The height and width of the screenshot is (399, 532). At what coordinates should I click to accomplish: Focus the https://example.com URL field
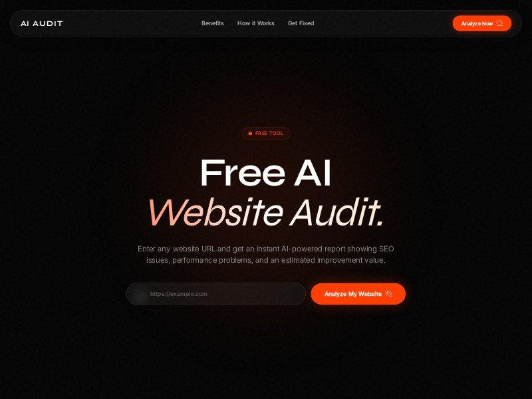(216, 294)
